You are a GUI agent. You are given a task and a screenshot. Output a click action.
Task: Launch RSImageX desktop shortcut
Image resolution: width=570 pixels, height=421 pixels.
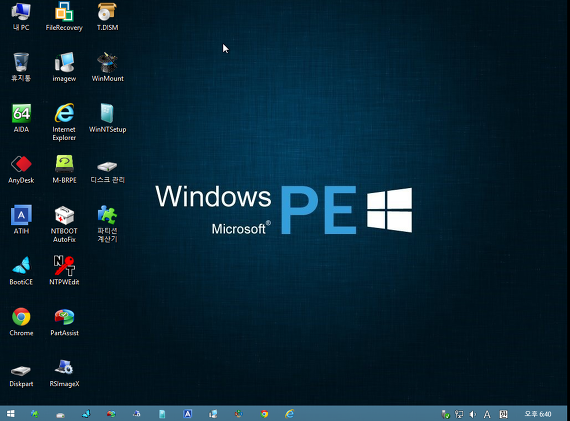coord(64,373)
